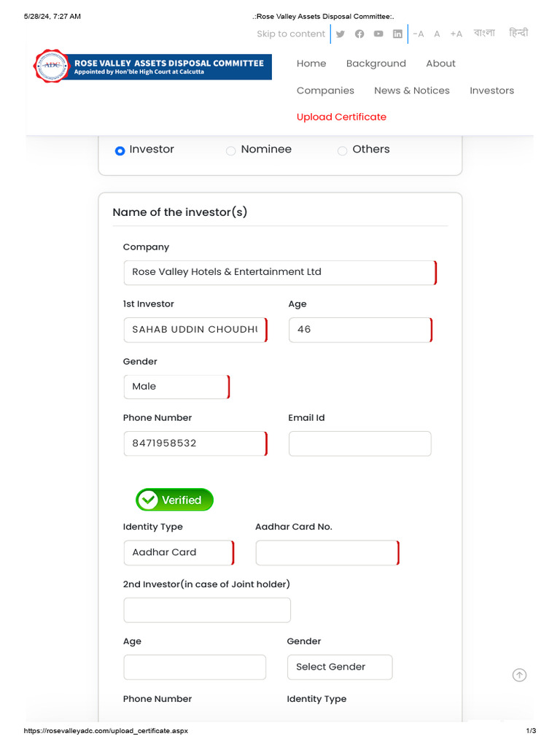Click the Email Id input field

point(359,444)
